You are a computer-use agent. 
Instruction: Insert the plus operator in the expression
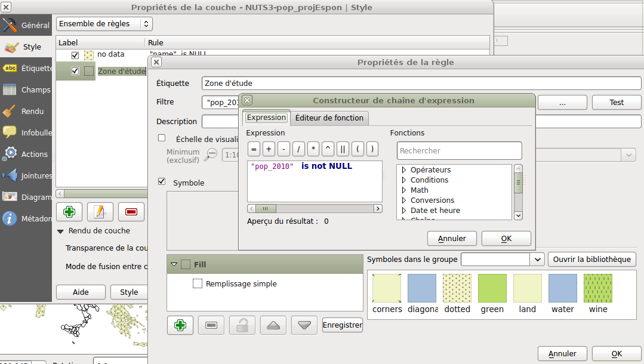click(269, 149)
